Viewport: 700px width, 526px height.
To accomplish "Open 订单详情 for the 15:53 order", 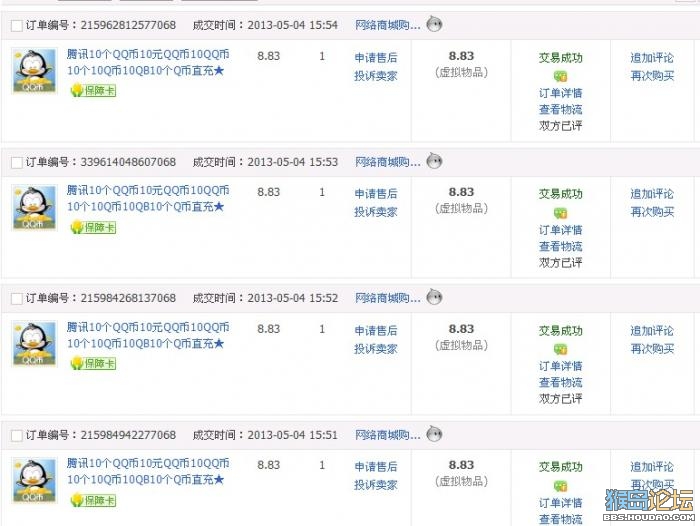I will click(561, 230).
